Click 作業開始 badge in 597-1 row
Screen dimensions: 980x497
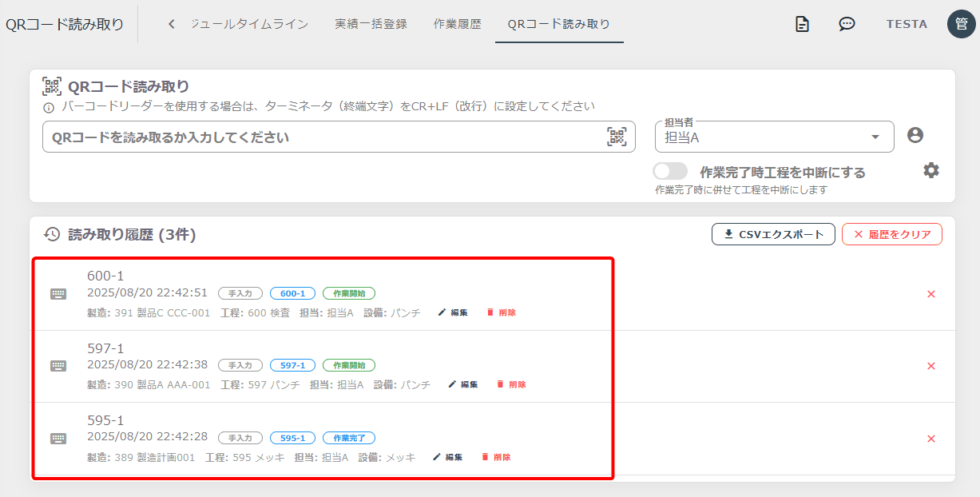(349, 365)
